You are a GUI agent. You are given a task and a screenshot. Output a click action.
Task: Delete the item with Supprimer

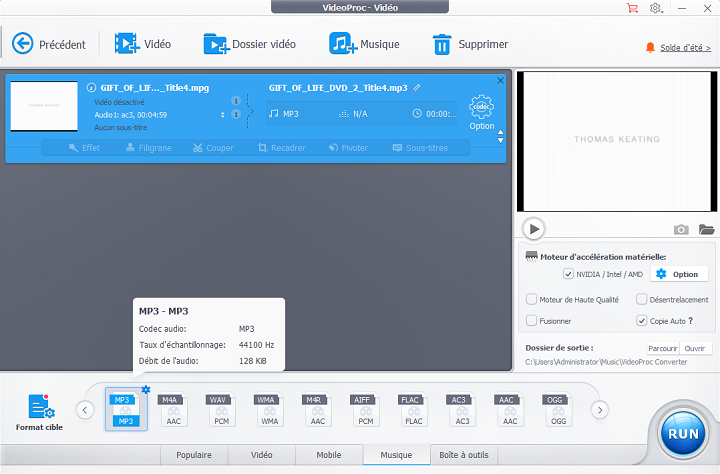point(470,44)
